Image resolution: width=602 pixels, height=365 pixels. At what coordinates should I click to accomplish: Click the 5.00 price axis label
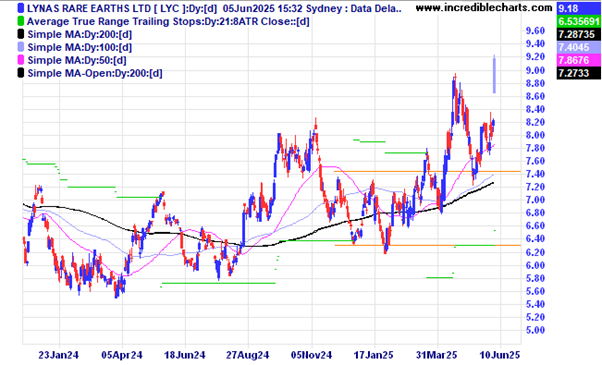535,330
